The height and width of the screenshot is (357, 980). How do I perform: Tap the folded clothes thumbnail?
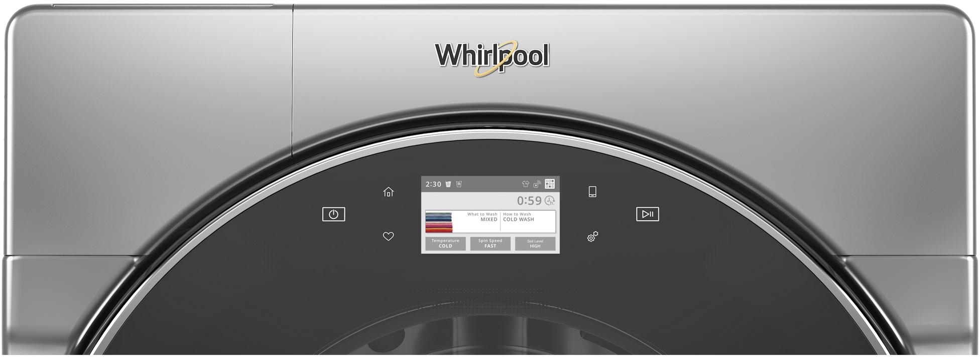click(439, 222)
